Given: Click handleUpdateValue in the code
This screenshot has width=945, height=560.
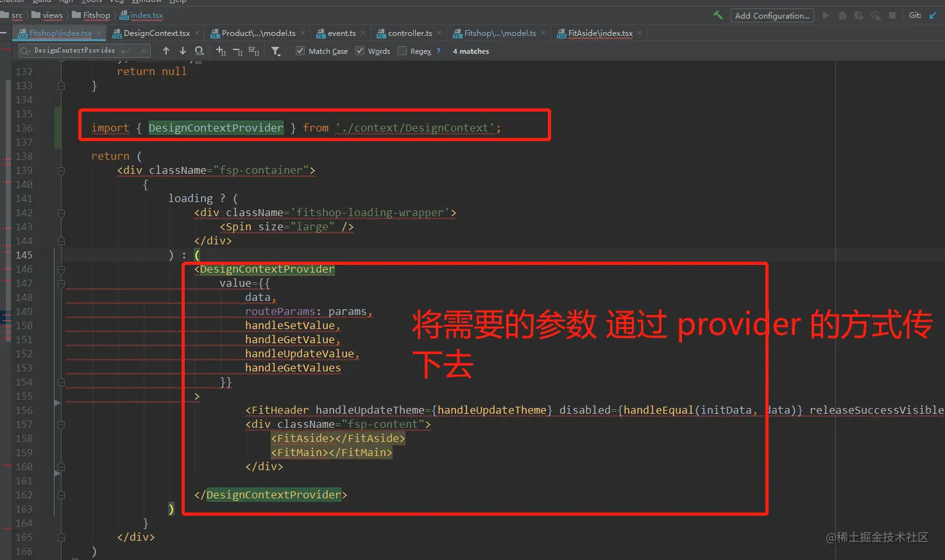Looking at the screenshot, I should pos(300,354).
